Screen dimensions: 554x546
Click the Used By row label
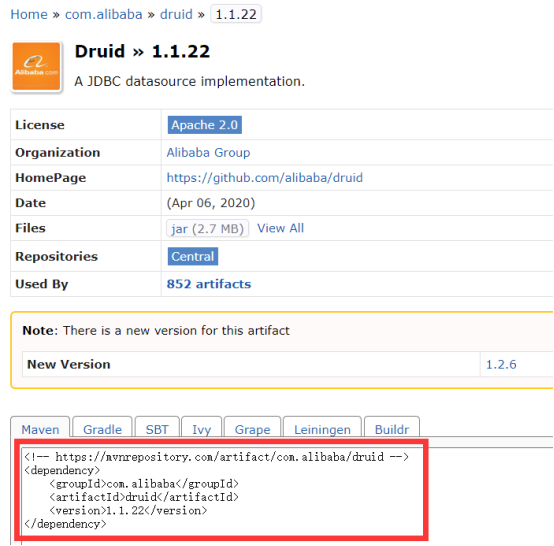click(x=42, y=284)
